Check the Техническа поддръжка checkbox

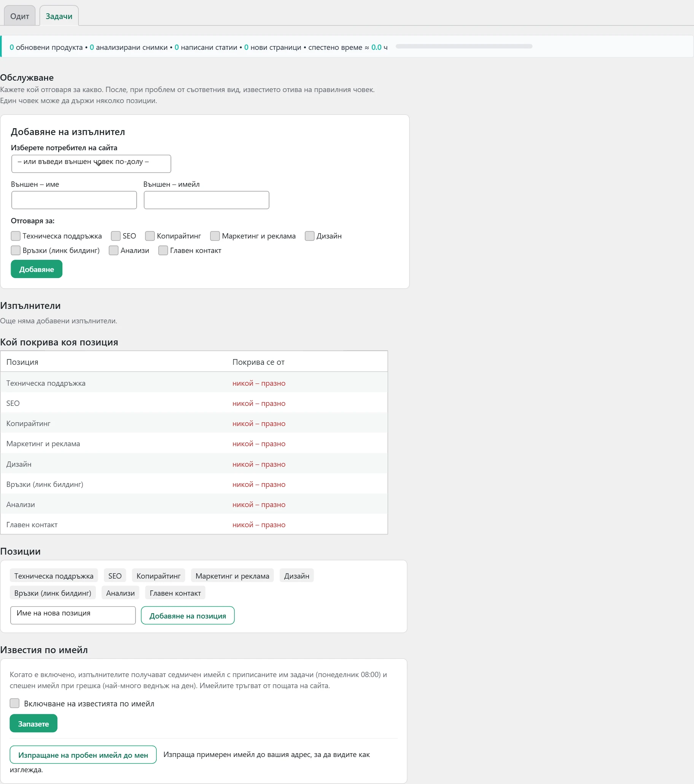(16, 236)
